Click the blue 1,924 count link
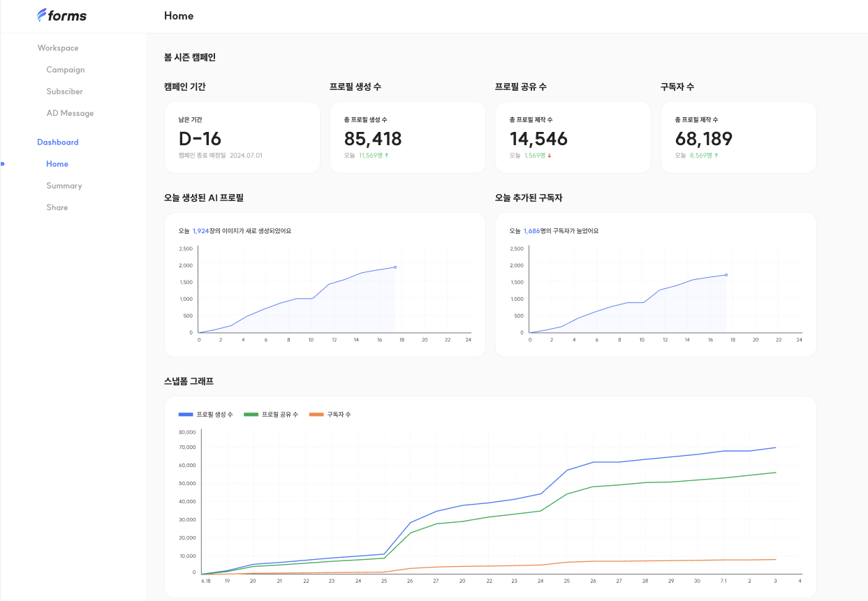The height and width of the screenshot is (601, 868). pos(200,231)
